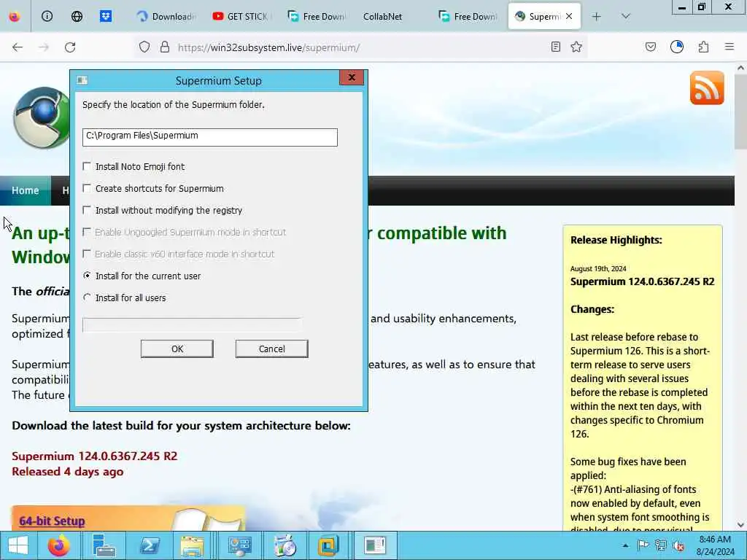
Task: Open the extensions puzzle menu
Action: [x=703, y=47]
